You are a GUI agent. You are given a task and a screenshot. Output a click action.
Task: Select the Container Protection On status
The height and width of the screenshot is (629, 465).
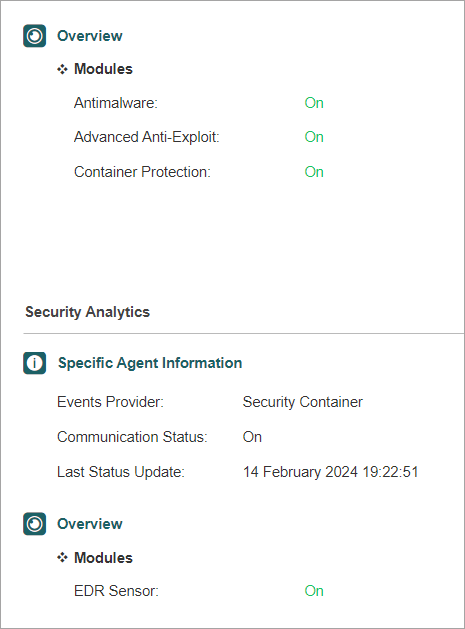tap(314, 172)
